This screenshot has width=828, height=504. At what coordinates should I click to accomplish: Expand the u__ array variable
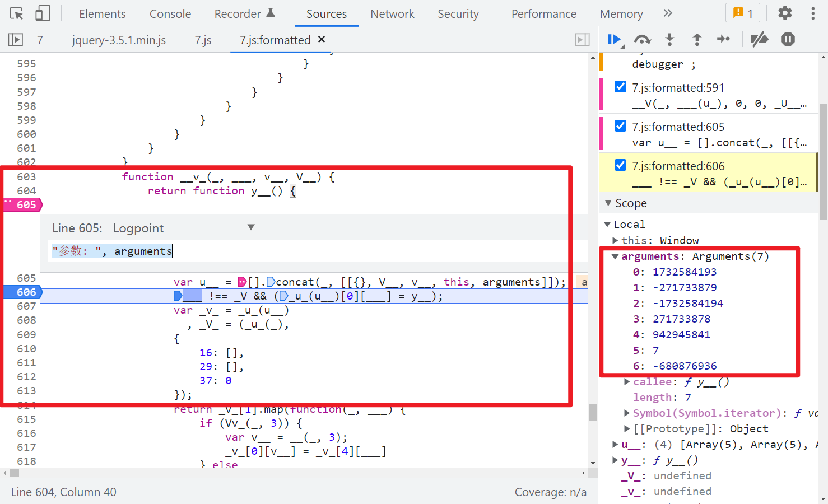pyautogui.click(x=615, y=445)
